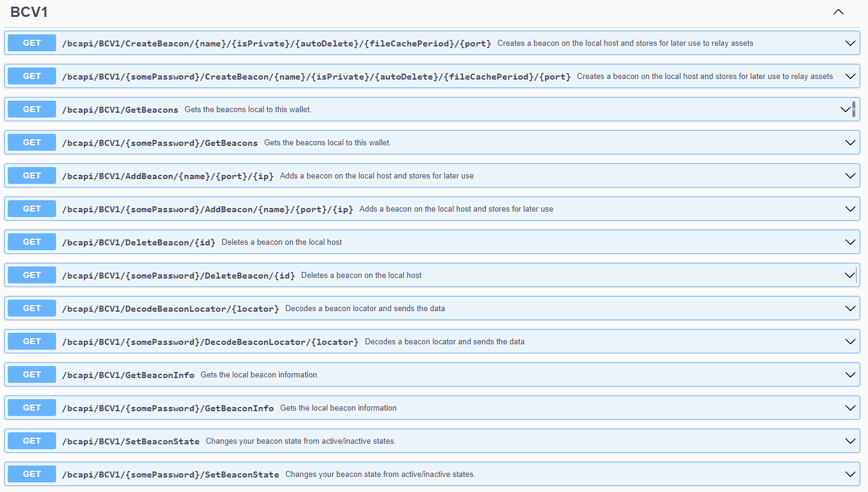Select path /bcapi/BCV1/{somePassword}/GetBeacons
Screen dimensions: 868x492
tap(160, 143)
